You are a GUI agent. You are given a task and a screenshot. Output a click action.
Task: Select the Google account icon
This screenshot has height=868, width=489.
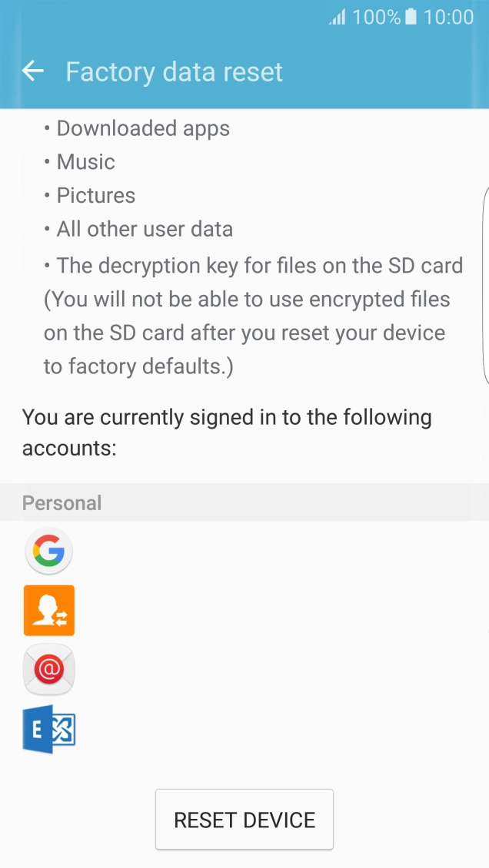[x=49, y=551]
